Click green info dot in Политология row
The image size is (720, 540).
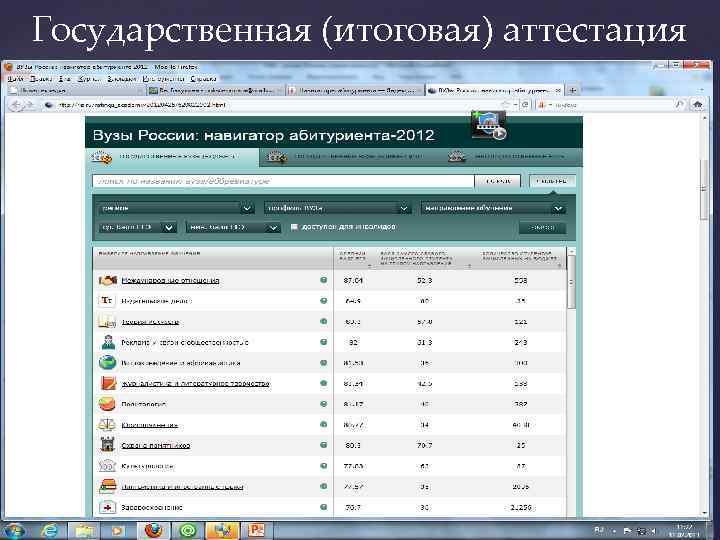324,404
